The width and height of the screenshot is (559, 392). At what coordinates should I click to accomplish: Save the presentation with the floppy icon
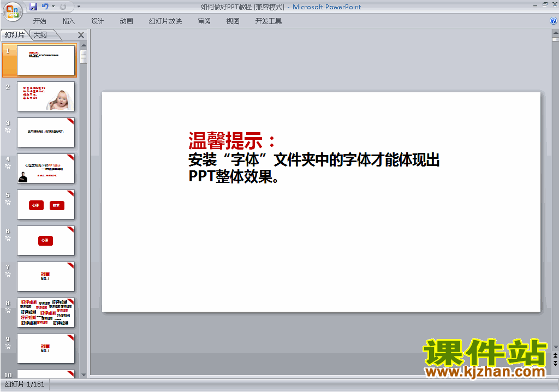point(33,7)
